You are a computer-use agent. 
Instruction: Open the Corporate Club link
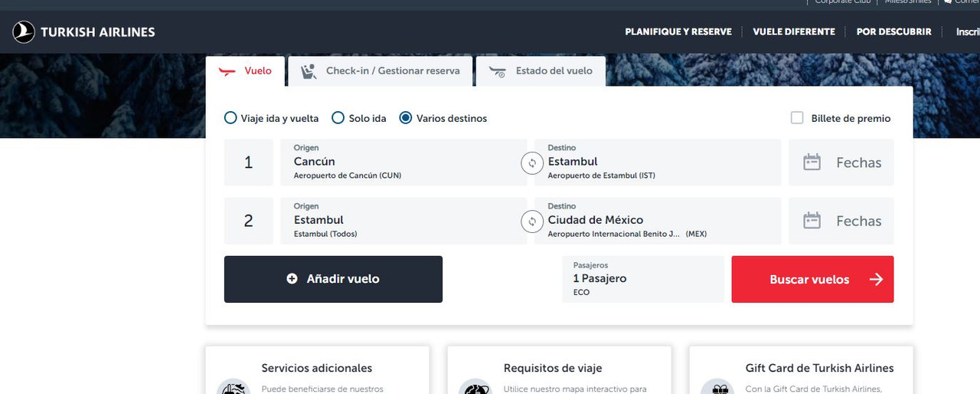(843, 2)
